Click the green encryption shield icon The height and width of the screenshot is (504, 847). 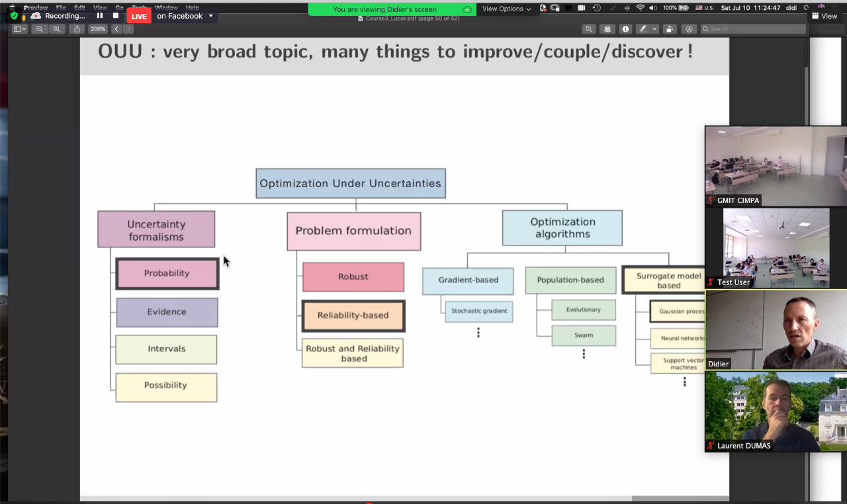14,16
